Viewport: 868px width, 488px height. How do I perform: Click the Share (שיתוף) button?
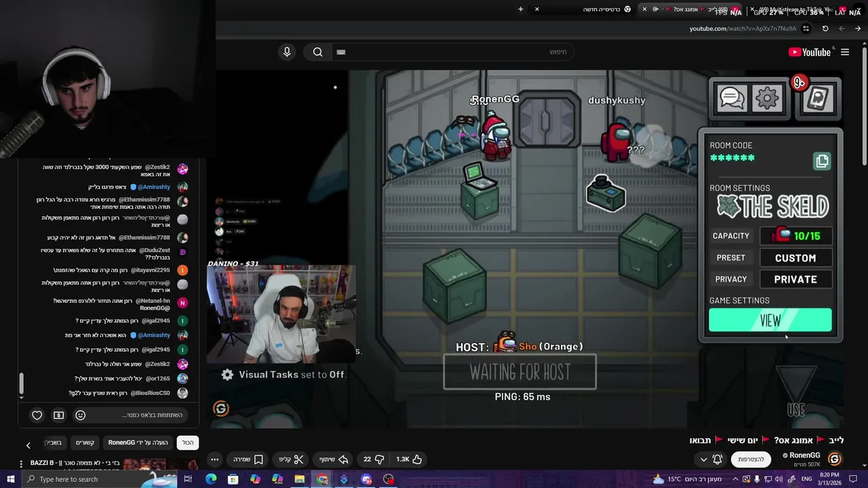point(334,459)
